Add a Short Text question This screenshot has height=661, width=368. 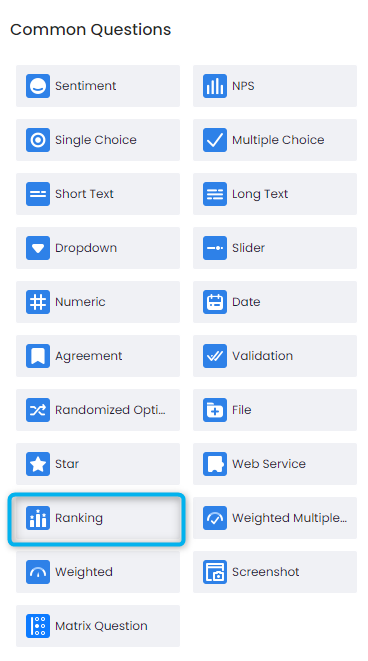[x=98, y=194]
